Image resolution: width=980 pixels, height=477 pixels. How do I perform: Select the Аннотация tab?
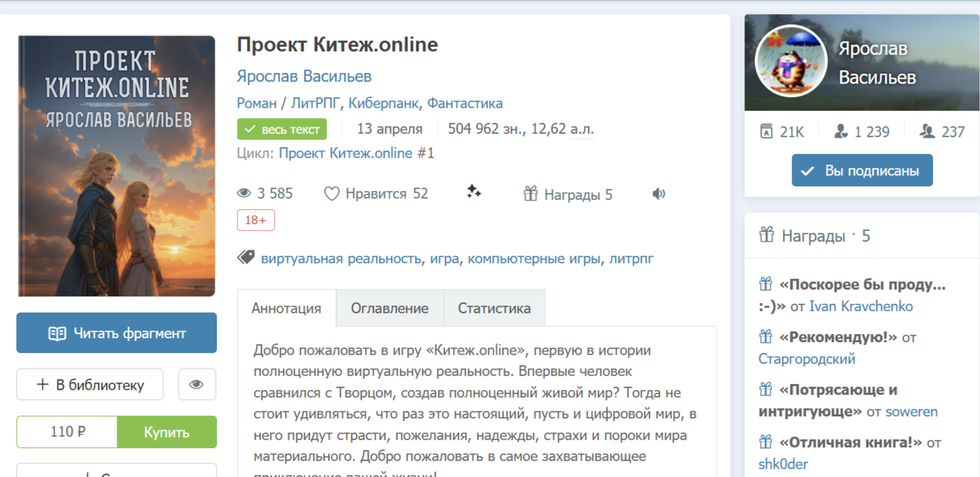tap(286, 308)
